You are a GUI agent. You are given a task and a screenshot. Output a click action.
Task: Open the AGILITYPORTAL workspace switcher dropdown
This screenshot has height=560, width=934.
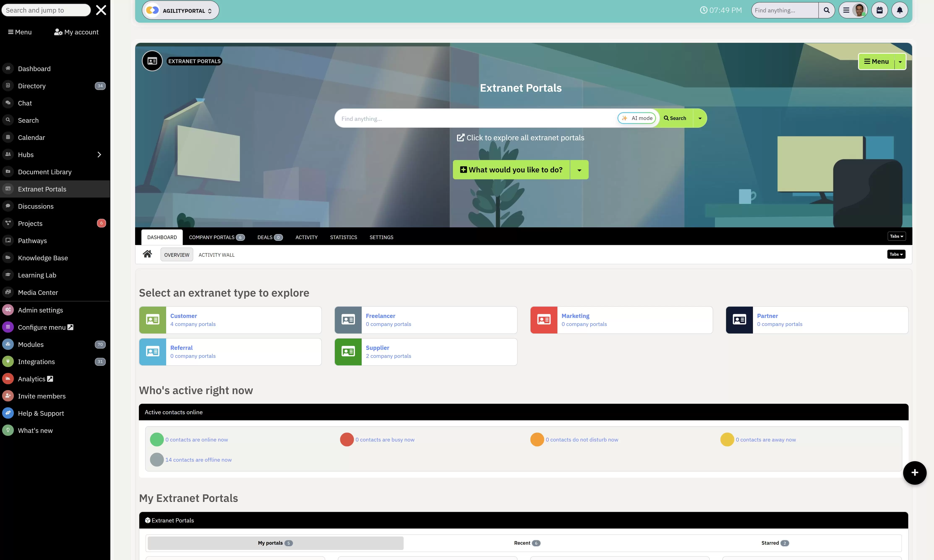180,10
